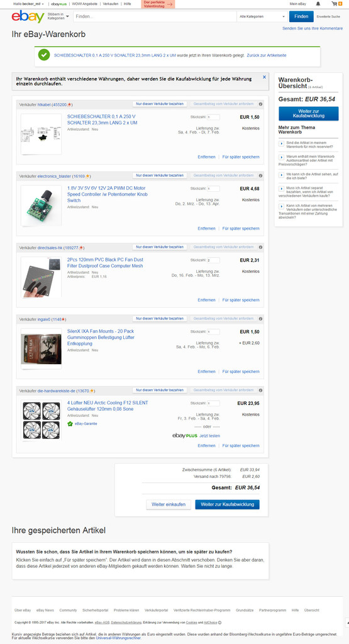Viewport: 349px width, 644px height.
Task: Open thumbnail of Arctic Cooling F12 fans
Action: 41,421
